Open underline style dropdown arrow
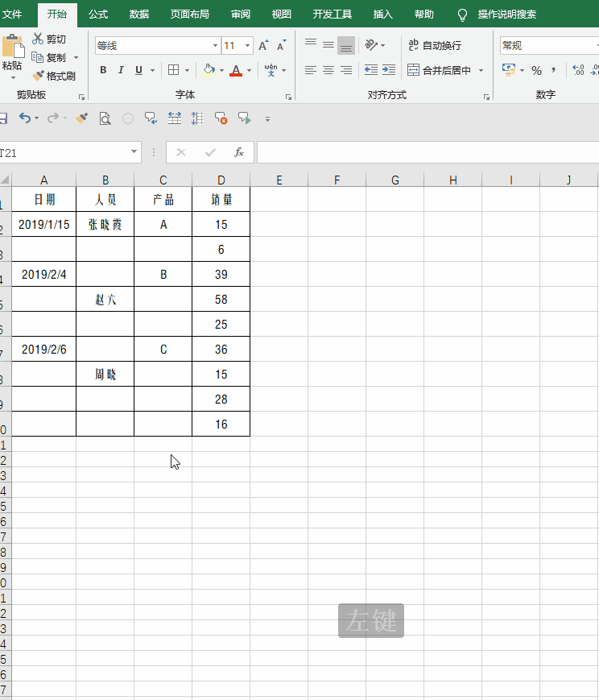Screen dimensions: 599x700 [153, 70]
